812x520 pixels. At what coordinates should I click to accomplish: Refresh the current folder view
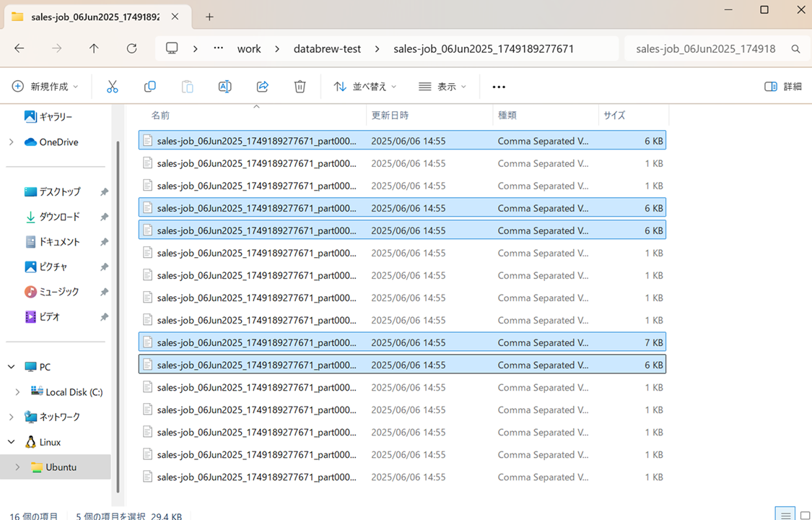click(131, 48)
